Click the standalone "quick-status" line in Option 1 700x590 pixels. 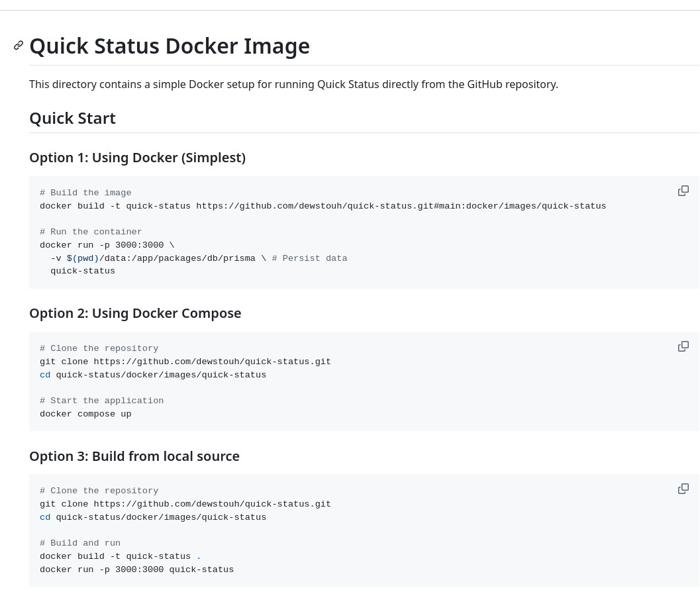pyautogui.click(x=83, y=271)
